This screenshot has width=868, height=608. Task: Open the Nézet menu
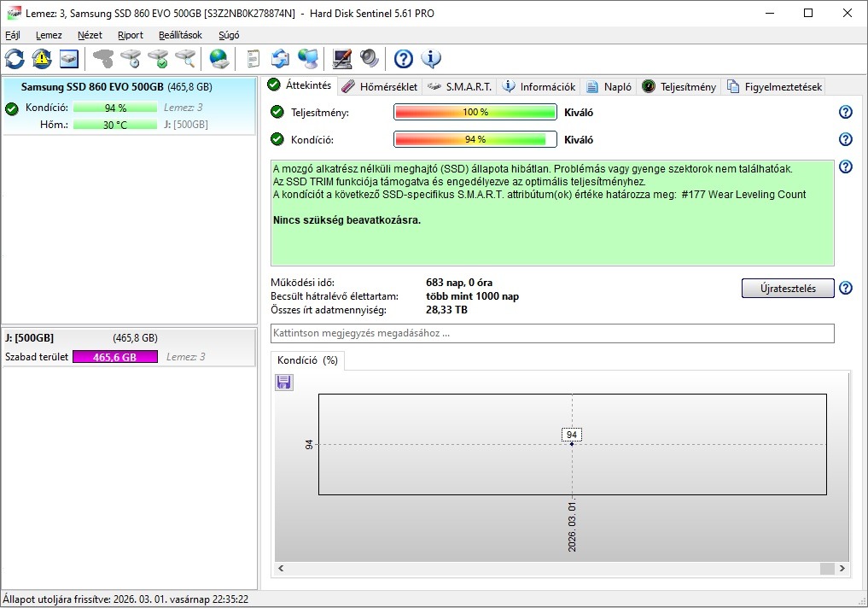click(x=90, y=35)
